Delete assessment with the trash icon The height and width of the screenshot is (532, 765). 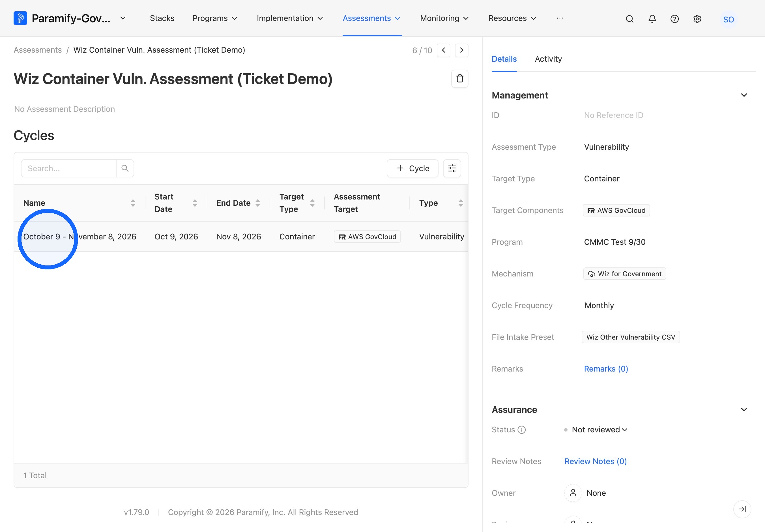pos(459,79)
